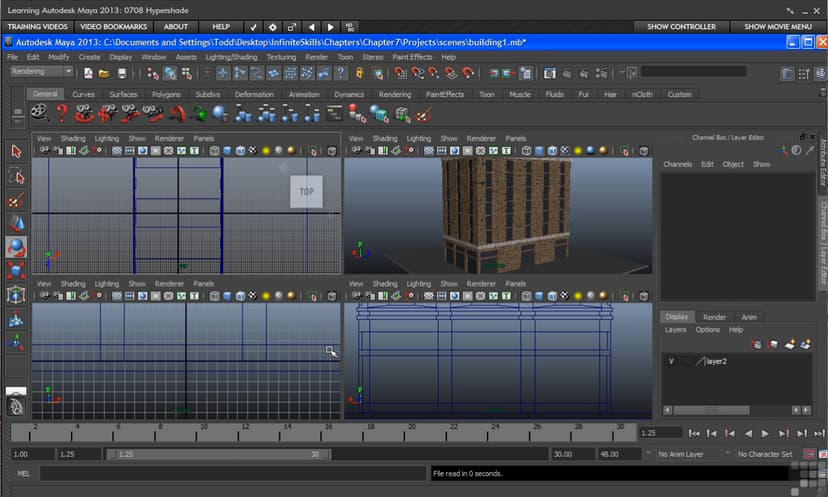The image size is (828, 497).
Task: Activate the Lasso Select tool
Action: pos(16,176)
